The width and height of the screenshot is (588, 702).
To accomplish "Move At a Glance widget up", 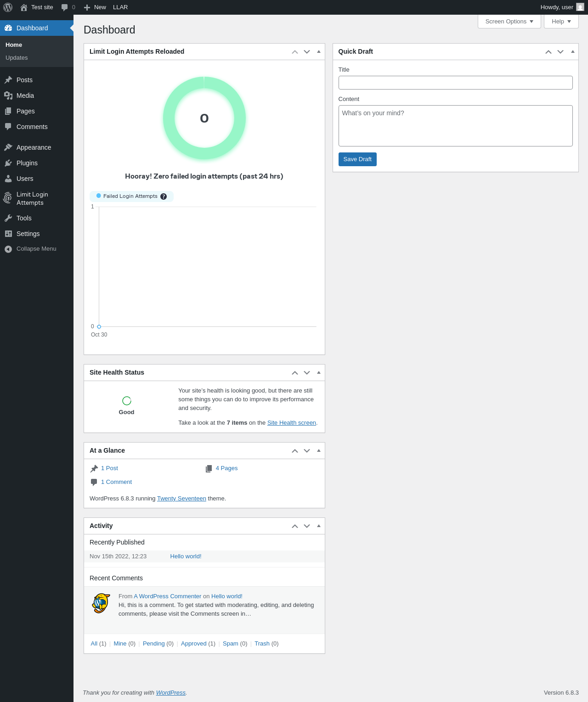I will click(x=295, y=451).
